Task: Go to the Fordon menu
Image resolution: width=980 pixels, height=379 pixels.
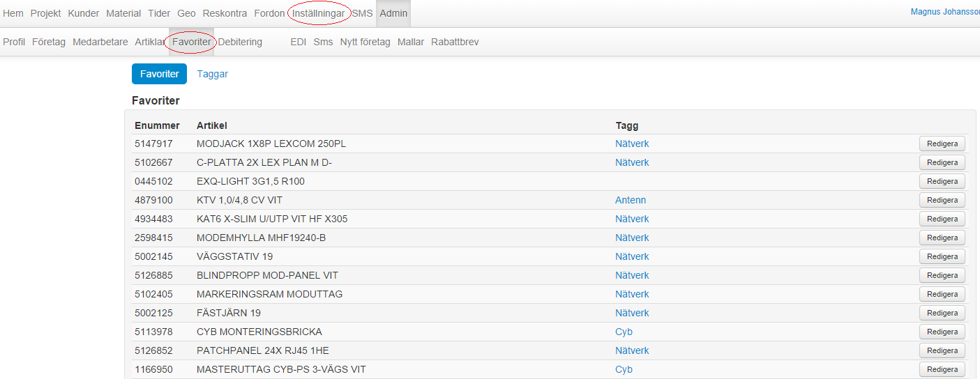Action: tap(269, 13)
